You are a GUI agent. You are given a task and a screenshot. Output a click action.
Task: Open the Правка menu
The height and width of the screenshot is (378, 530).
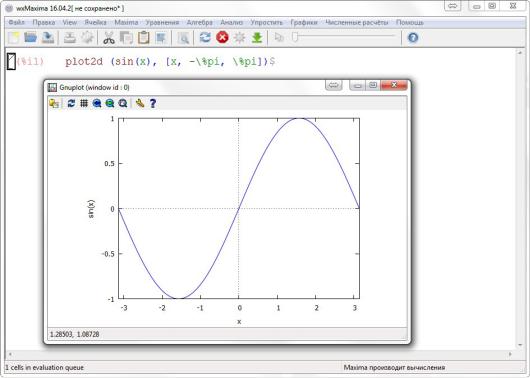pyautogui.click(x=44, y=22)
